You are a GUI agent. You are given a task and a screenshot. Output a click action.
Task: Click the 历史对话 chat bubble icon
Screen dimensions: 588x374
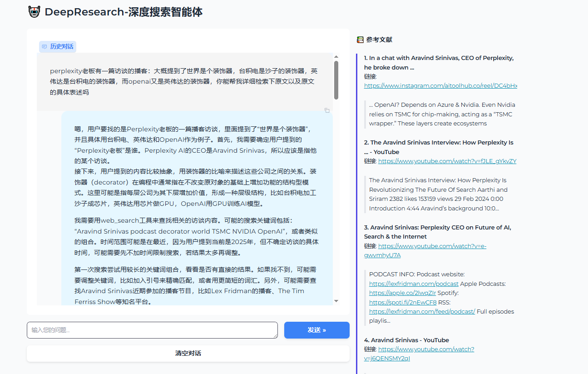click(44, 47)
